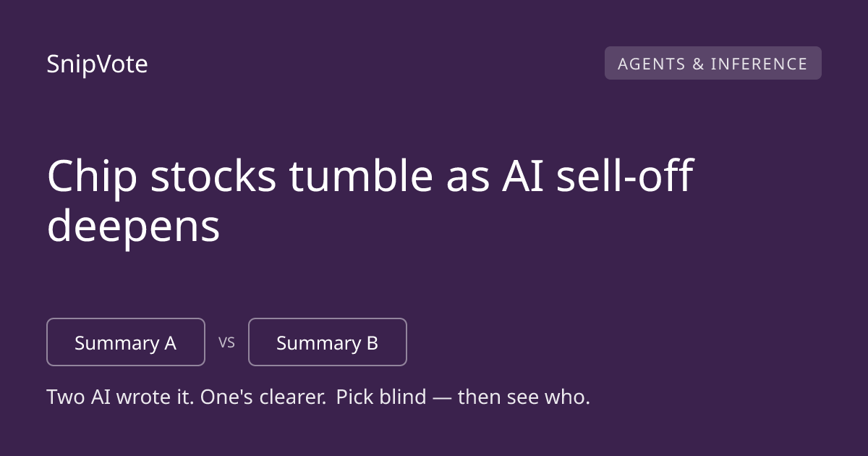This screenshot has width=868, height=456.
Task: Click the 'Summary B' label text
Action: [328, 343]
